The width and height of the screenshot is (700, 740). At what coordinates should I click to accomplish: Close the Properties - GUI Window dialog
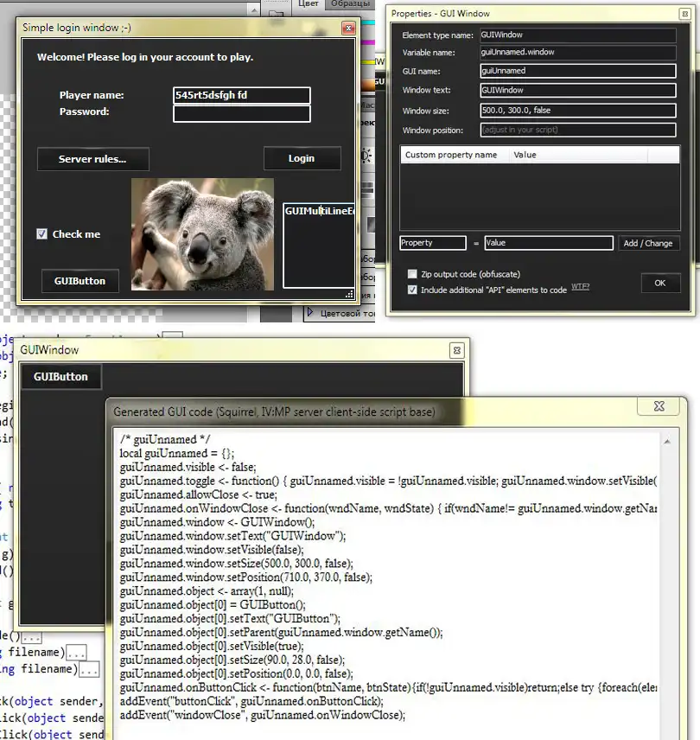(x=684, y=14)
